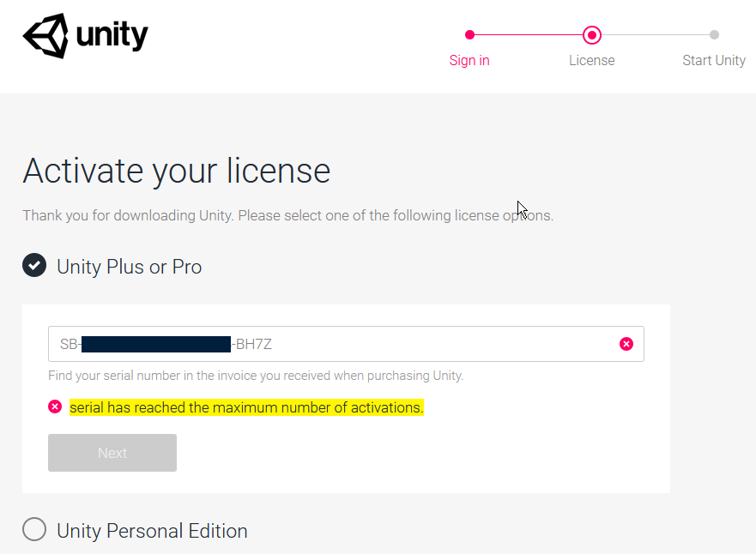Click the filled Sign in progress dot

[x=469, y=35]
